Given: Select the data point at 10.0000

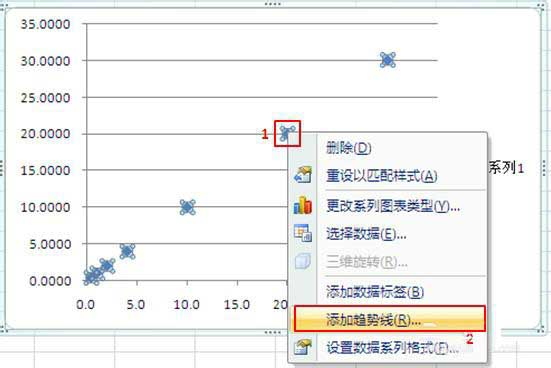Looking at the screenshot, I should click(187, 207).
